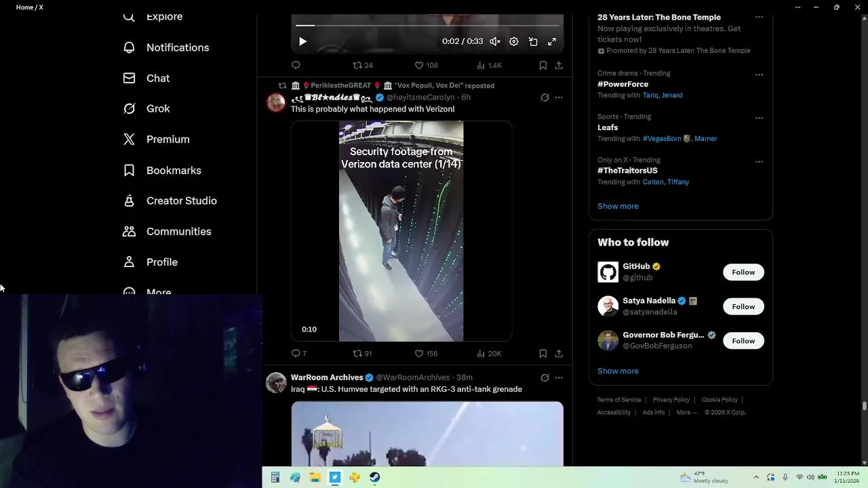The image size is (868, 488).
Task: Play the Verizon data center video
Action: pos(401,231)
